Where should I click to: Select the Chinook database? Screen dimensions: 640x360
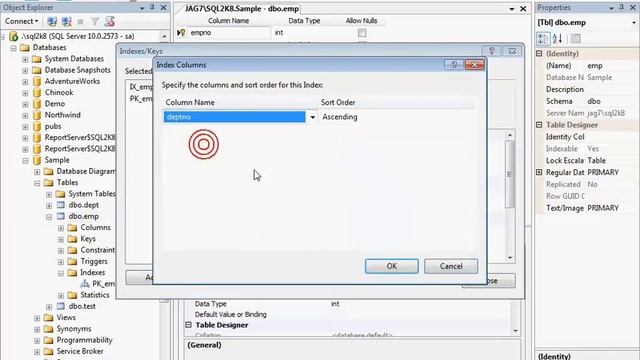(59, 93)
